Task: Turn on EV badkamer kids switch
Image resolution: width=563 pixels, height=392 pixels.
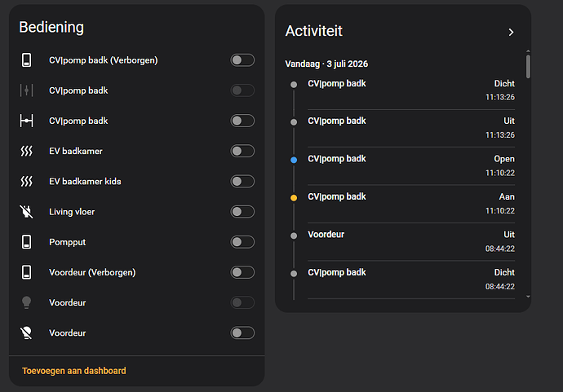Action: point(242,182)
